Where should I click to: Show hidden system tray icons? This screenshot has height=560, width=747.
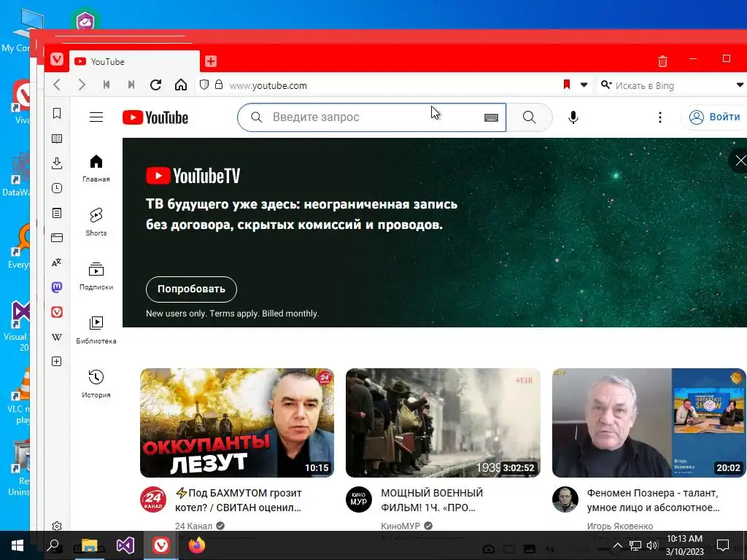pos(617,545)
